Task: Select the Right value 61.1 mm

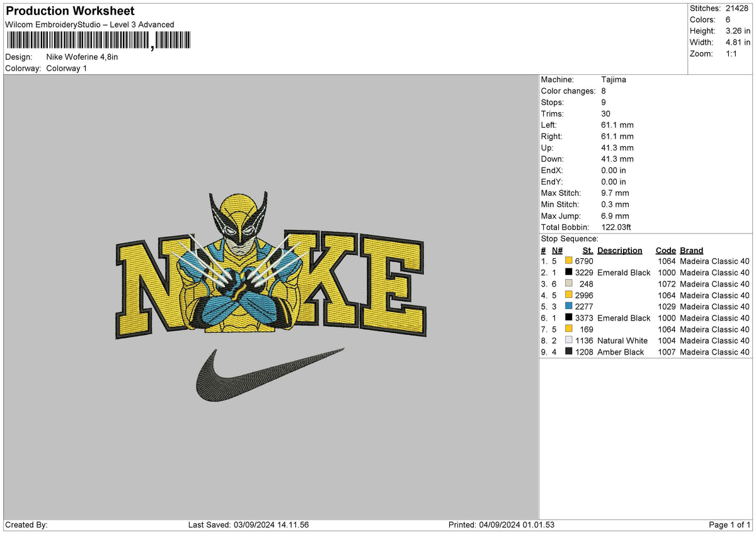Action: pos(617,136)
